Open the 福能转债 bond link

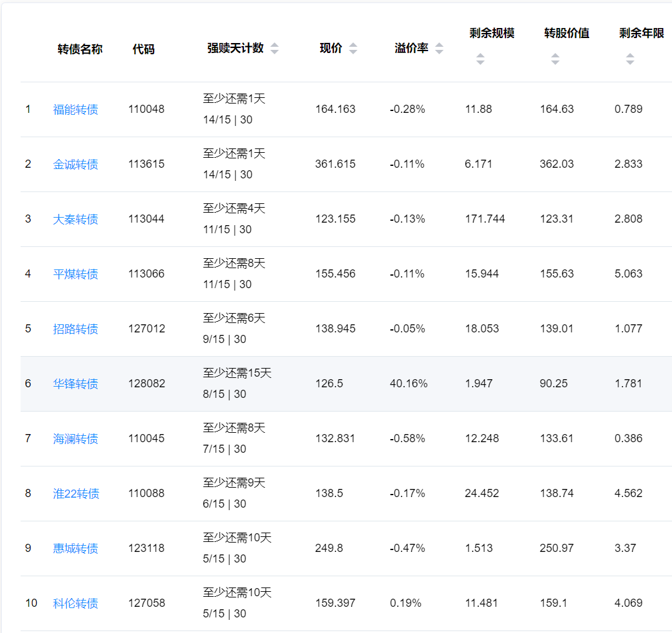click(75, 110)
